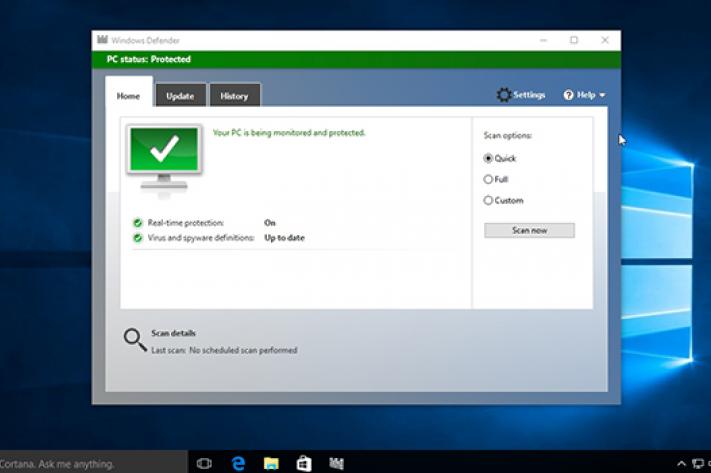This screenshot has width=711, height=473.
Task: Show hidden system tray icons
Action: (682, 464)
